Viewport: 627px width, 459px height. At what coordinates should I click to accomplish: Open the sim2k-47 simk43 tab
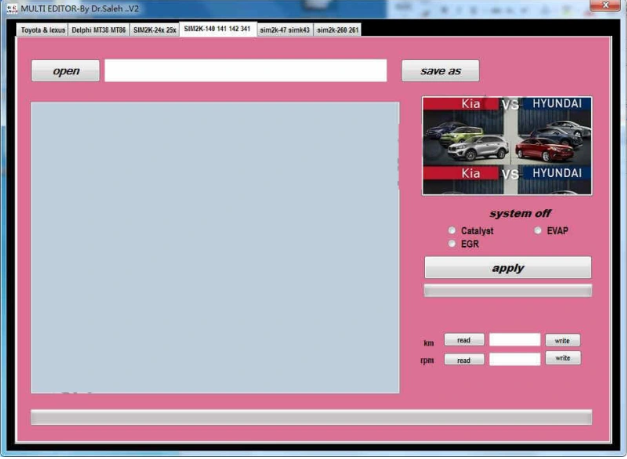(285, 30)
